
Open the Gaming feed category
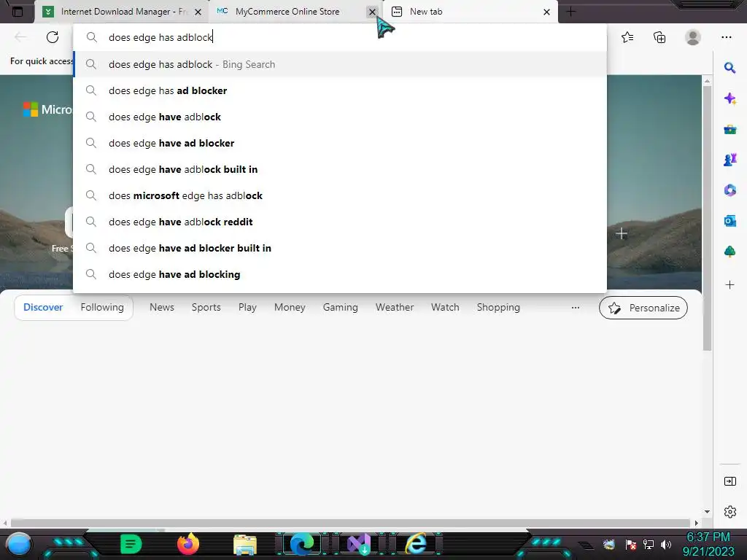click(x=340, y=307)
